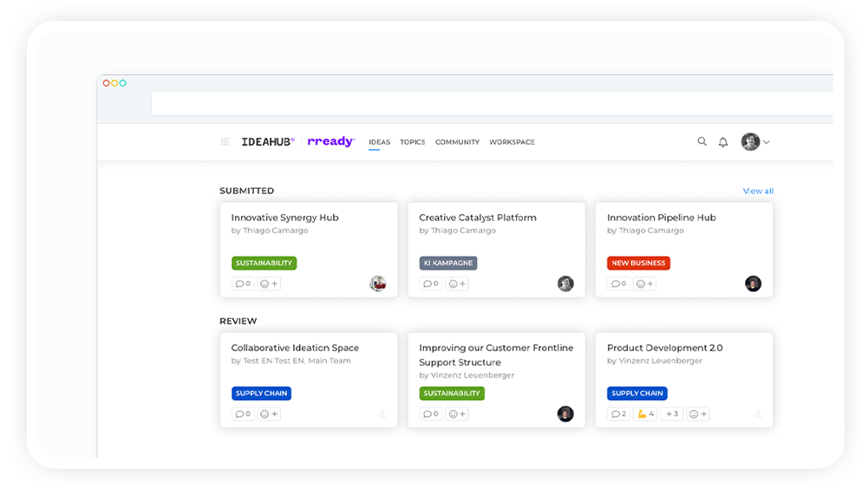Add reaction to Improving our Customer Frontline card
The height and width of the screenshot is (488, 868).
click(x=457, y=413)
